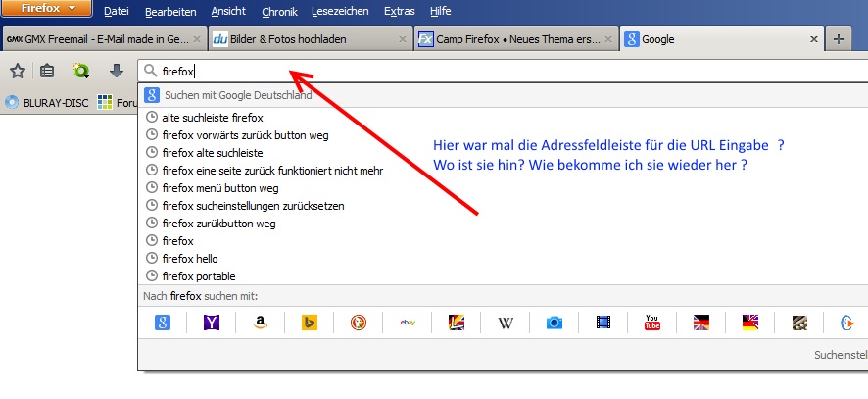The image size is (868, 399).
Task: Open downloads with the down-arrow icon
Action: [x=117, y=71]
